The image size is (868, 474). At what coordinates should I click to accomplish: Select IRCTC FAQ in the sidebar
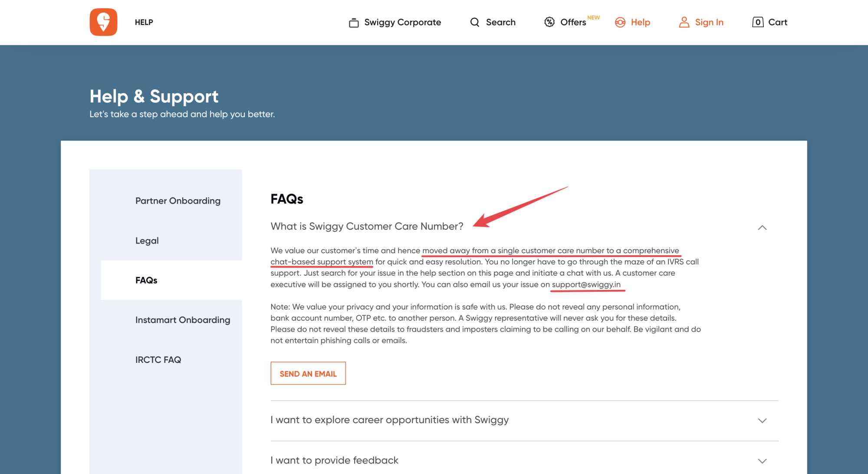(x=158, y=359)
